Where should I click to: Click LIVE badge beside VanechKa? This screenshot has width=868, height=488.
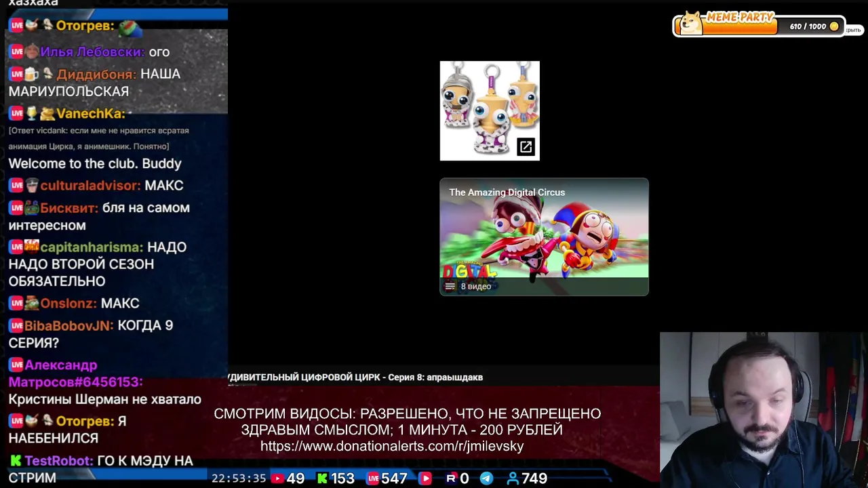coord(16,114)
